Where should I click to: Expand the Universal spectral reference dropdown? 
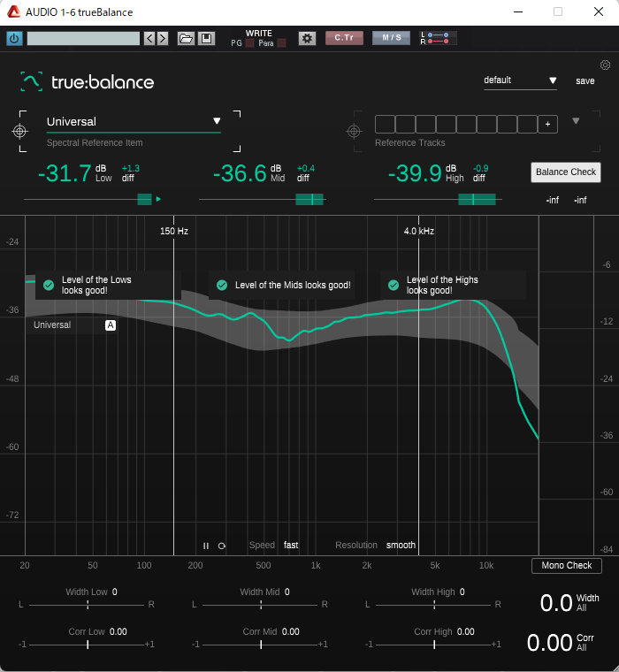pos(134,122)
